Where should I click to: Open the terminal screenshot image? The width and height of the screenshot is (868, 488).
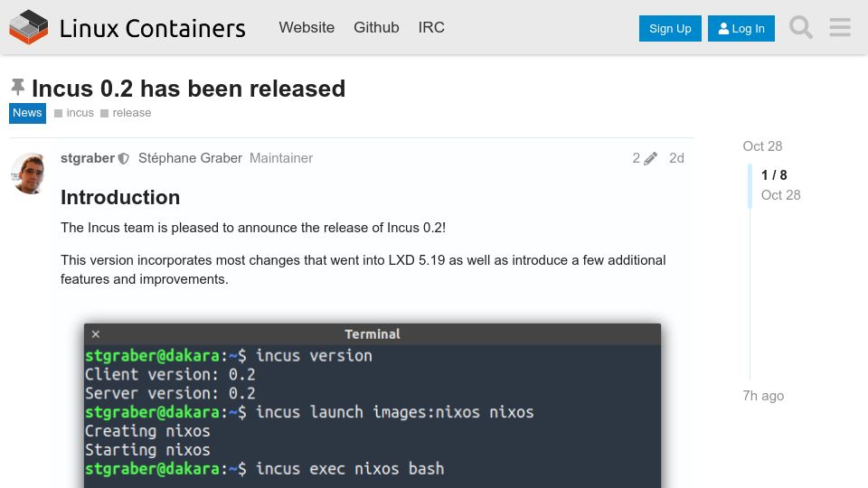coord(373,406)
